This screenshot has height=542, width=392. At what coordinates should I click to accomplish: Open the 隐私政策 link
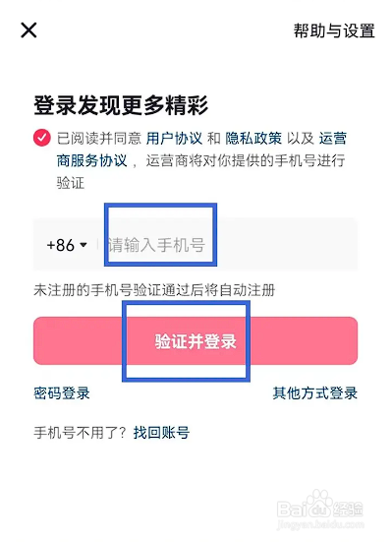point(253,139)
